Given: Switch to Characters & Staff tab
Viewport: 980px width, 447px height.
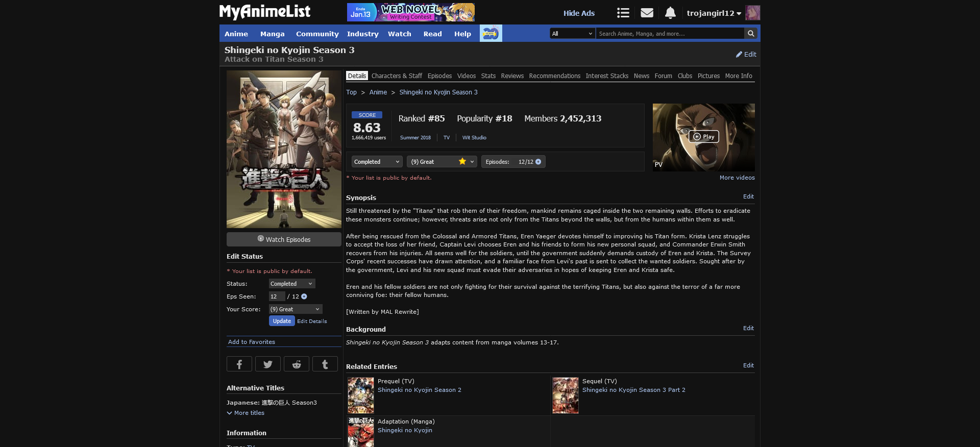Looking at the screenshot, I should (x=397, y=76).
